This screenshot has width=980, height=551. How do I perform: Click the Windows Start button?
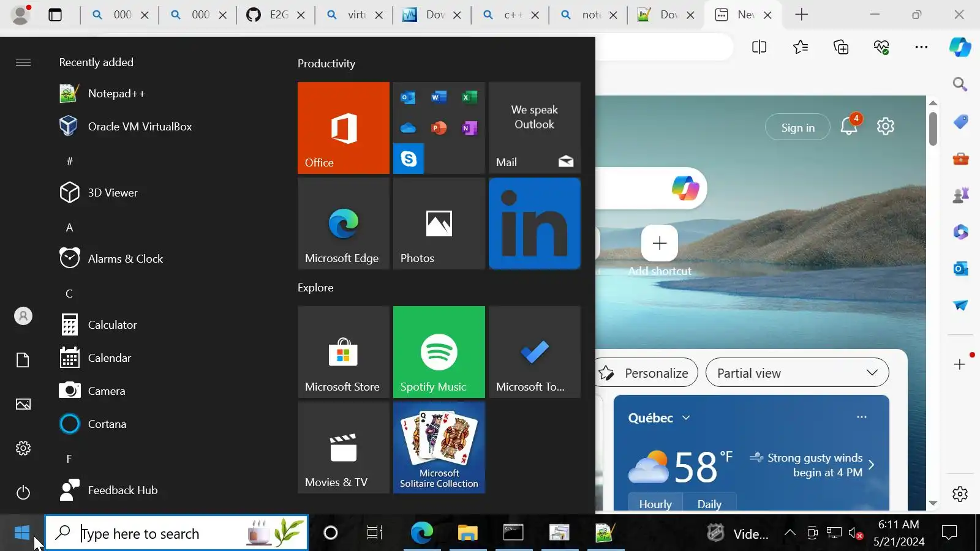[x=22, y=533]
